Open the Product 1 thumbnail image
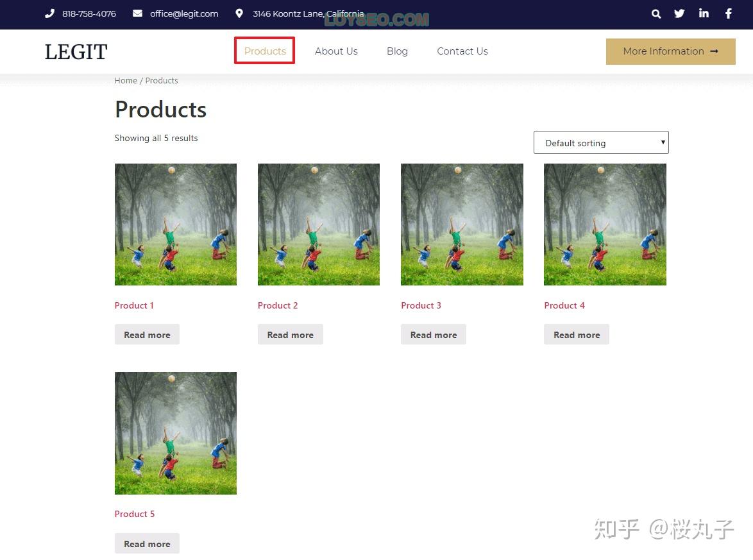The image size is (753, 560). [175, 225]
